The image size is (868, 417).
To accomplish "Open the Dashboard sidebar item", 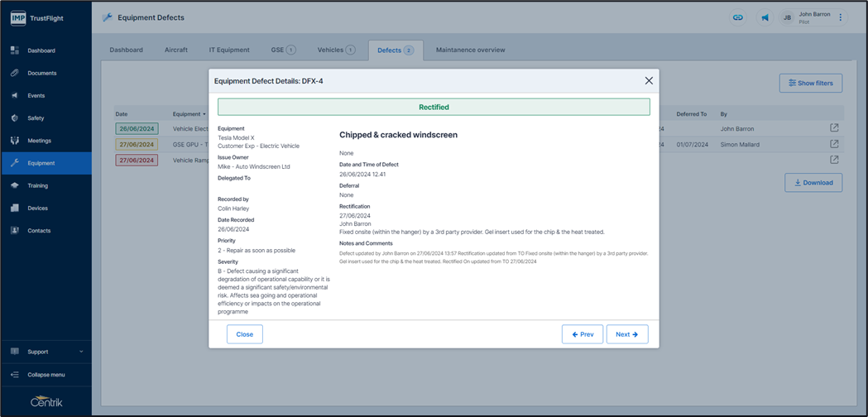I will [x=41, y=50].
